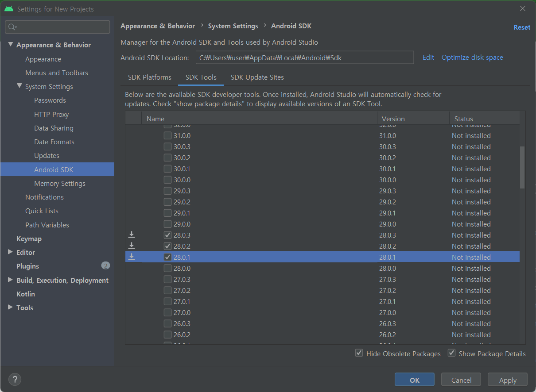536x392 pixels.
Task: Open Keymap settings
Action: tap(29, 238)
